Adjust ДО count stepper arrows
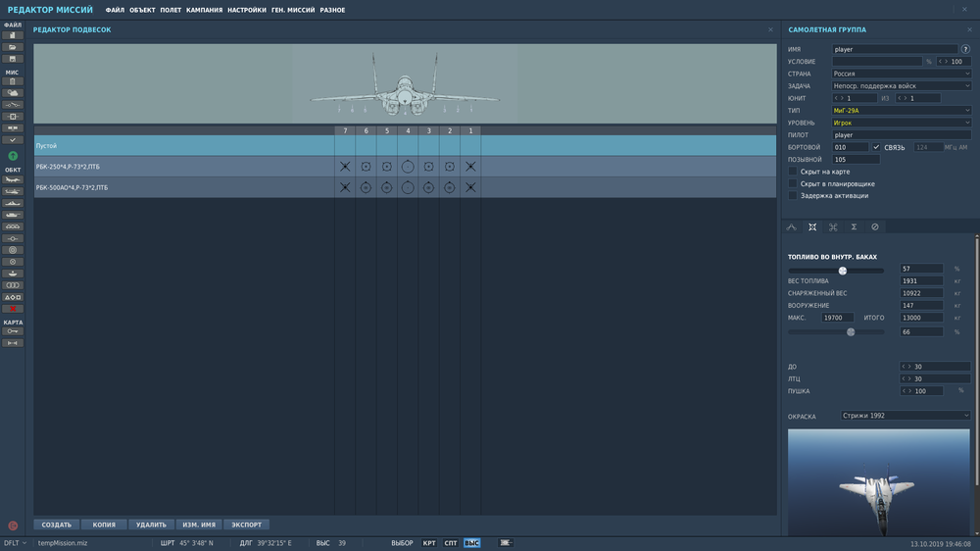980x551 pixels. click(906, 367)
